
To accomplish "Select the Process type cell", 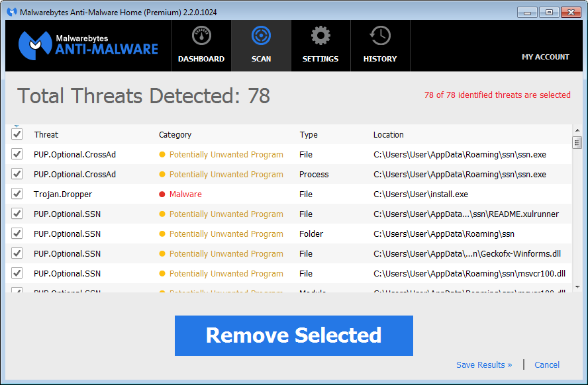I will pyautogui.click(x=314, y=174).
